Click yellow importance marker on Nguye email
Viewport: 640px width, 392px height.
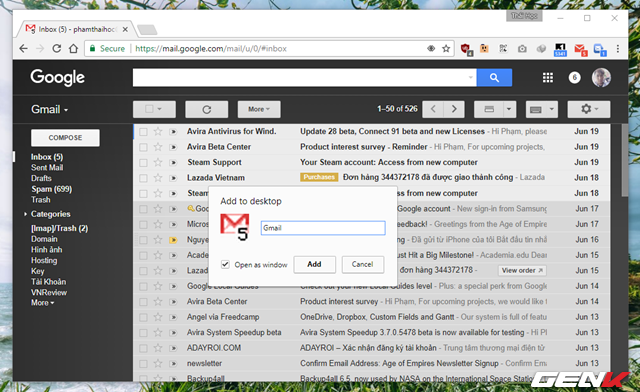coord(173,240)
